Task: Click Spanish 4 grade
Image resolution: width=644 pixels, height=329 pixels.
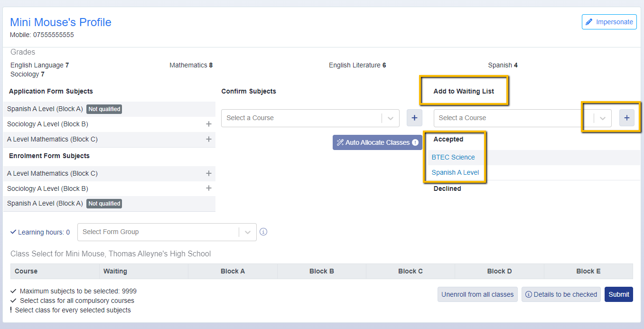Action: coord(503,65)
